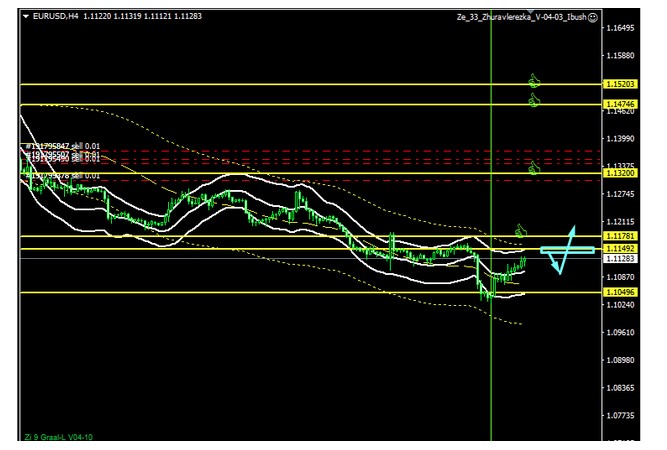Screen dimensions: 667x450
Task: Select the cyan rectangle at the 1.11492 level
Action: pos(567,249)
